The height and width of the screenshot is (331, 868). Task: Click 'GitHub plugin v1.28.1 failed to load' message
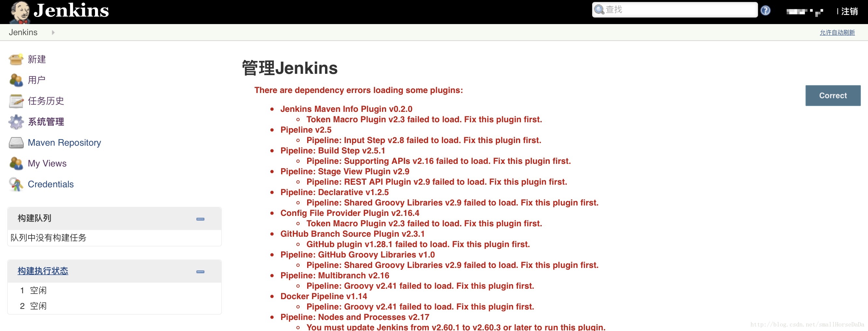pyautogui.click(x=418, y=245)
